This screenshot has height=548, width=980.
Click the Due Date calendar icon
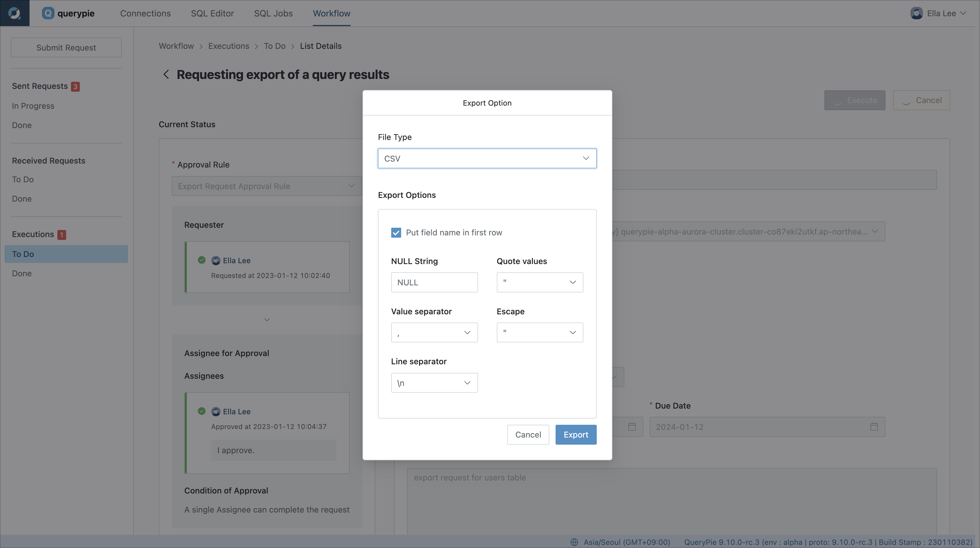[x=874, y=427]
